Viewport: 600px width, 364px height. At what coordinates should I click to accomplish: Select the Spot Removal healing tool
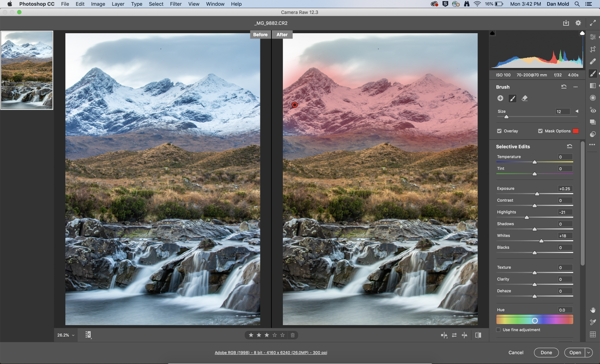tap(593, 61)
